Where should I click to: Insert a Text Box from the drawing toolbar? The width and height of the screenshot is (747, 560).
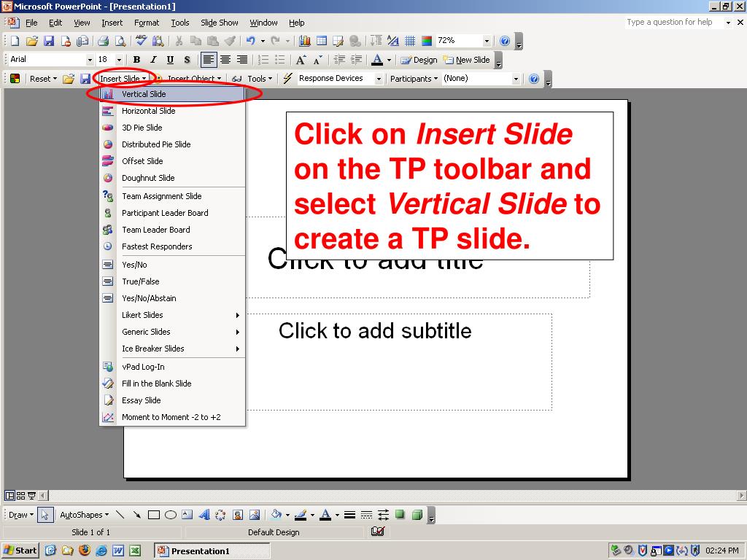pyautogui.click(x=187, y=515)
